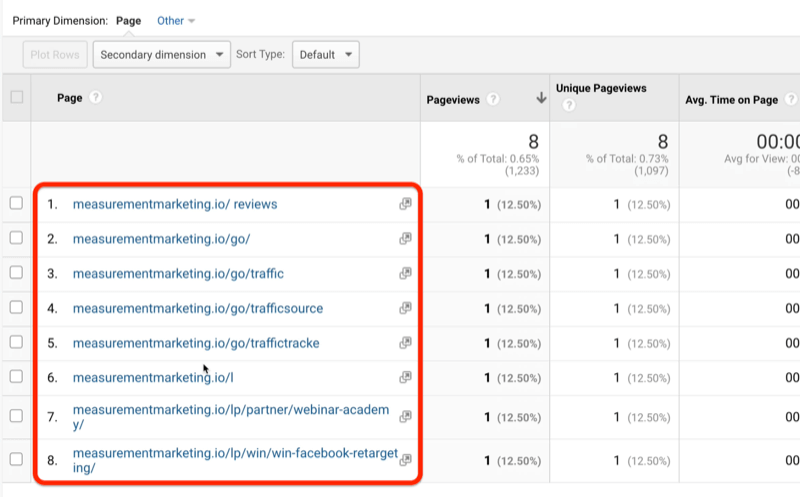Click Pageviews total '% of Total: 0.65%'
This screenshot has width=800, height=497.
click(497, 159)
